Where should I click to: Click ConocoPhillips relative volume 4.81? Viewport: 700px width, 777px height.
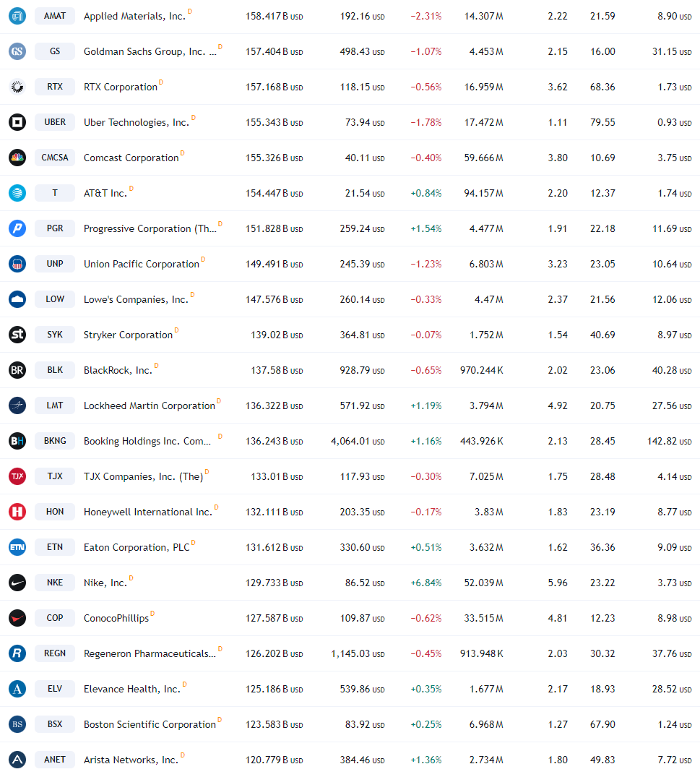(x=558, y=619)
